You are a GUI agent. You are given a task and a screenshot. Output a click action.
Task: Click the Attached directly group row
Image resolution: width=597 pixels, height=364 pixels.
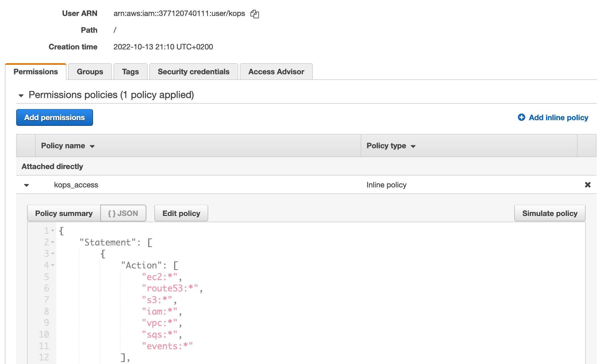(306, 166)
